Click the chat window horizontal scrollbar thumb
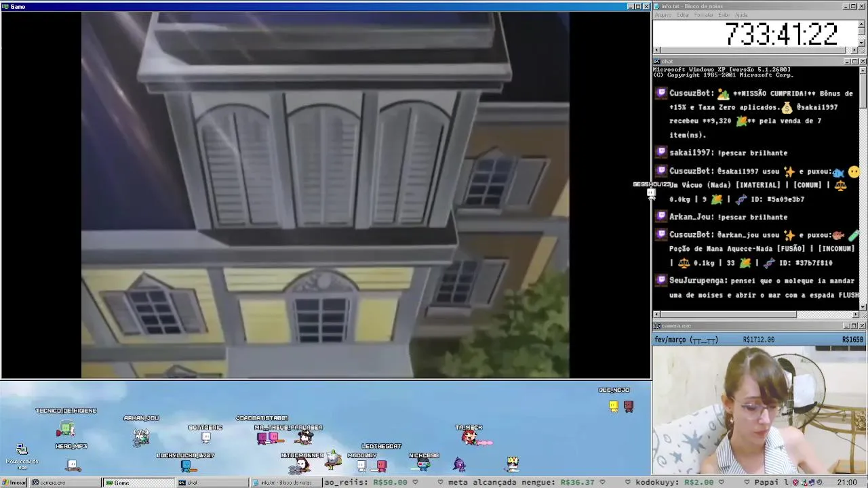Viewport: 868px width, 488px height. 728,314
